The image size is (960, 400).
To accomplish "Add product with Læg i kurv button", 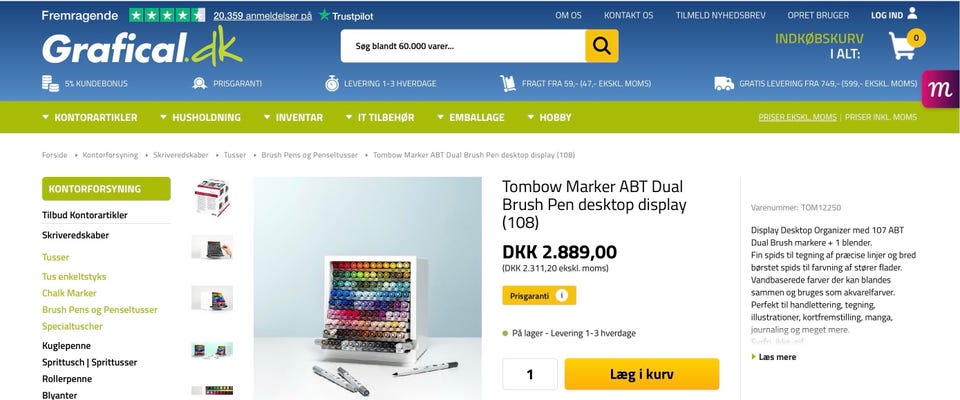I will (x=642, y=374).
